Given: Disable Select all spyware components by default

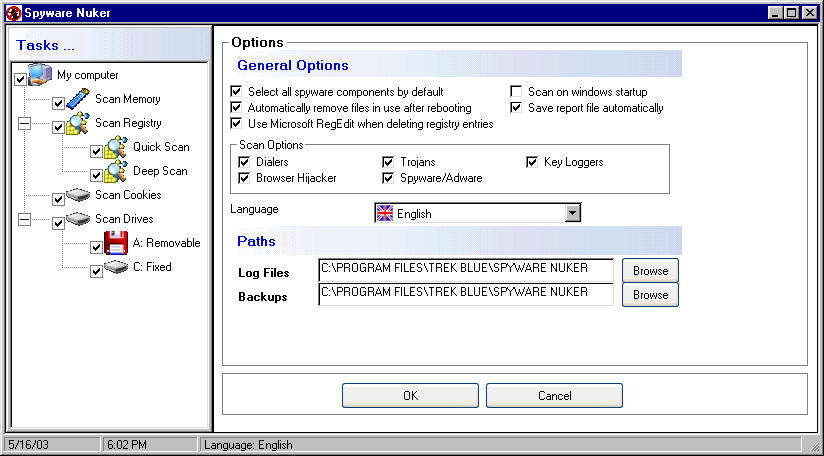Looking at the screenshot, I should (236, 91).
